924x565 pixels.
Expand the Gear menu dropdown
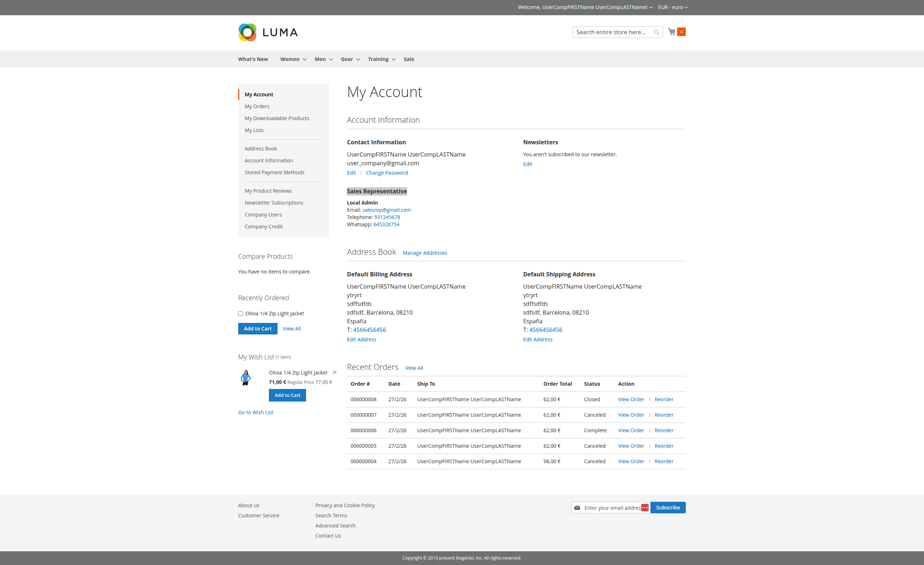pyautogui.click(x=349, y=59)
